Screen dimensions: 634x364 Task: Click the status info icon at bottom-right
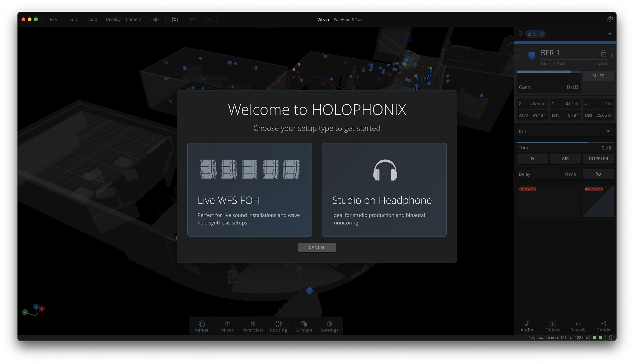coord(611,338)
